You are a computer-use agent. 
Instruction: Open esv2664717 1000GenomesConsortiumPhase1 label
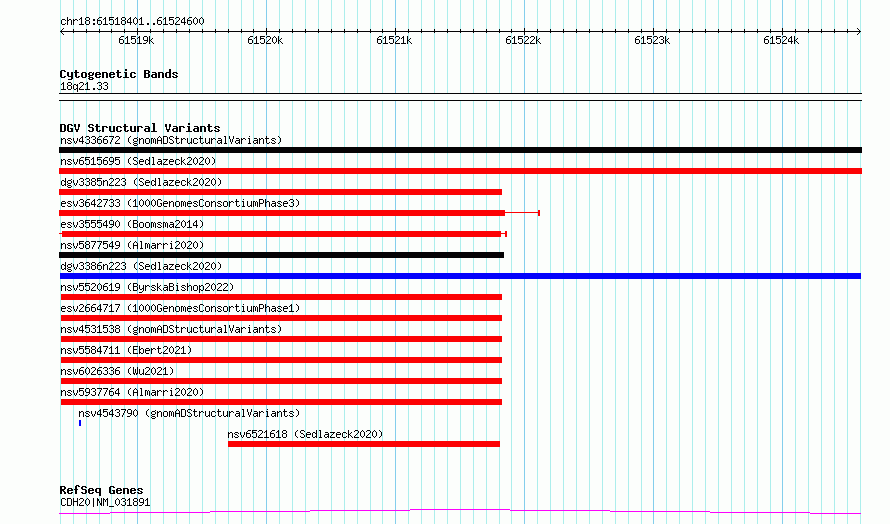pos(180,308)
